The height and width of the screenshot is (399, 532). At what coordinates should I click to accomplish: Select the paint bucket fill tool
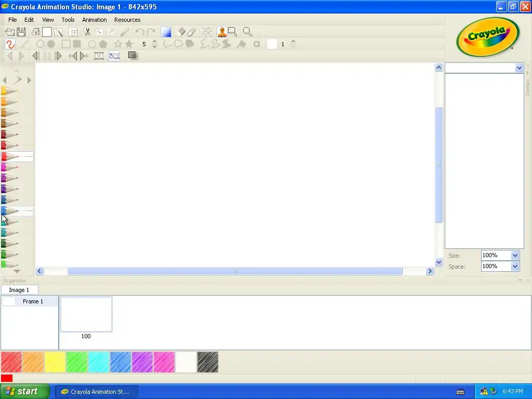tap(241, 44)
